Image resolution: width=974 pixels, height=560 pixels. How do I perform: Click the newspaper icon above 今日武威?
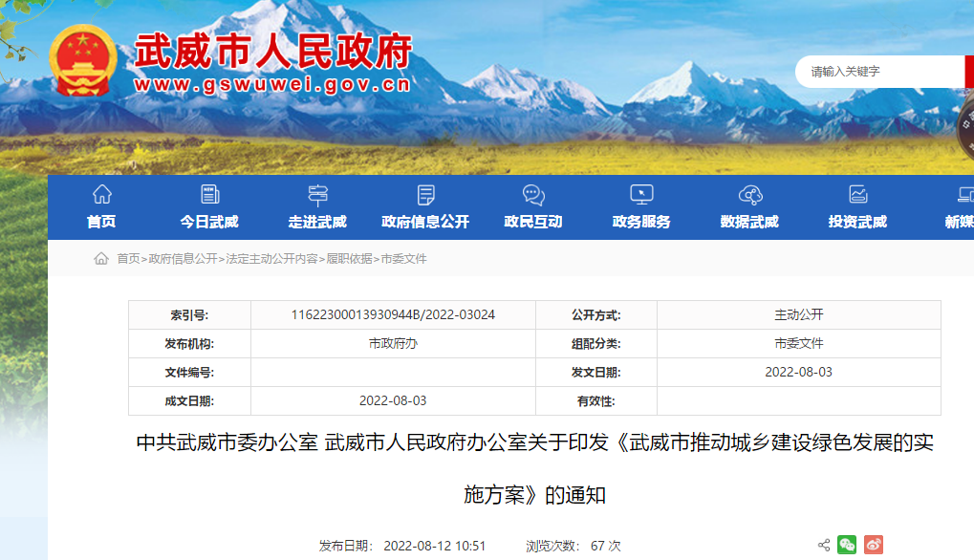[209, 194]
